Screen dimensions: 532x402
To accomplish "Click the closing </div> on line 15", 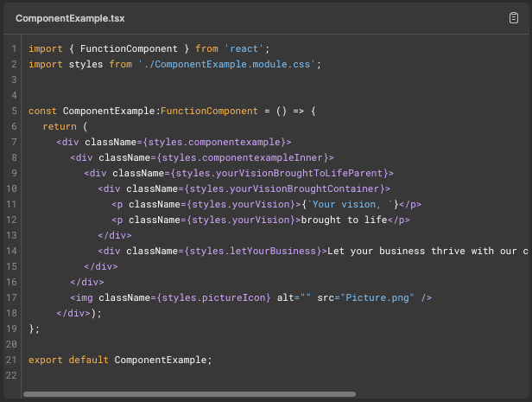I will (101, 266).
